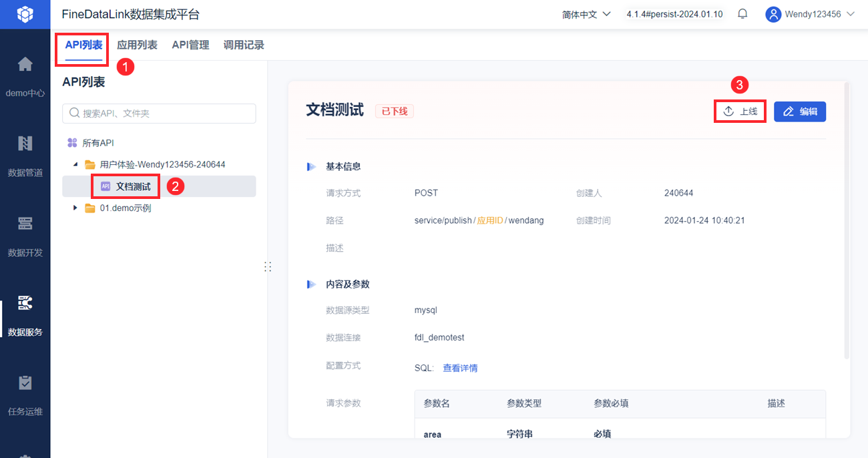This screenshot has height=458, width=868.
Task: Click the area parameter name cell
Action: click(x=432, y=434)
